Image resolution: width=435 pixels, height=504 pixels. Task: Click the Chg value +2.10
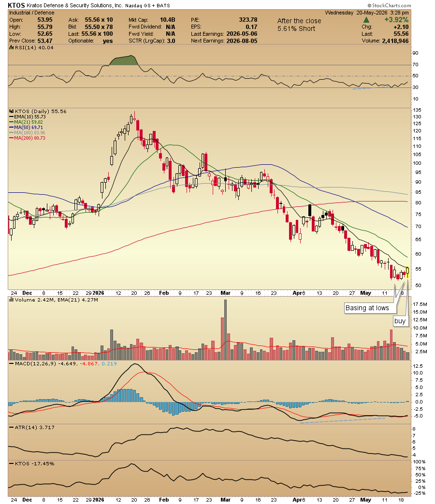coord(401,27)
